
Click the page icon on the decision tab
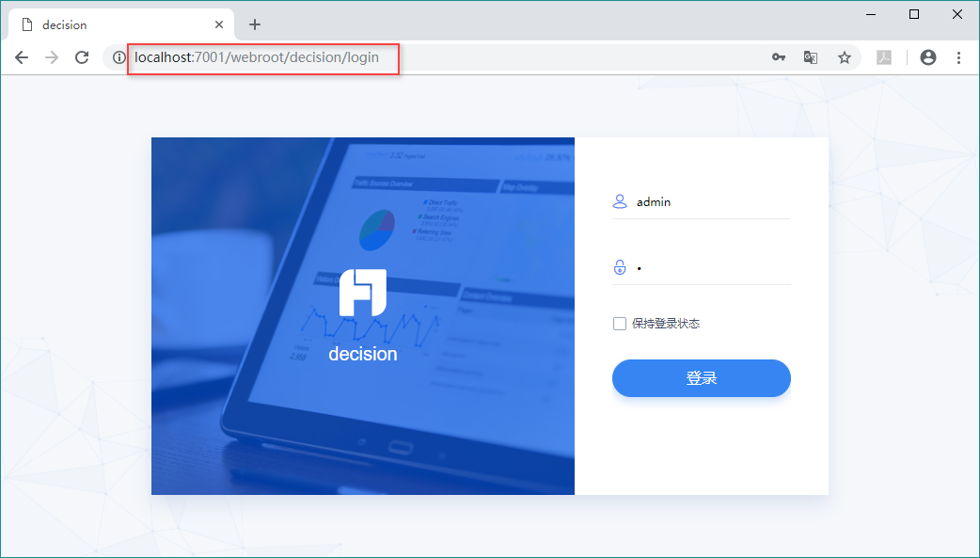pos(27,25)
